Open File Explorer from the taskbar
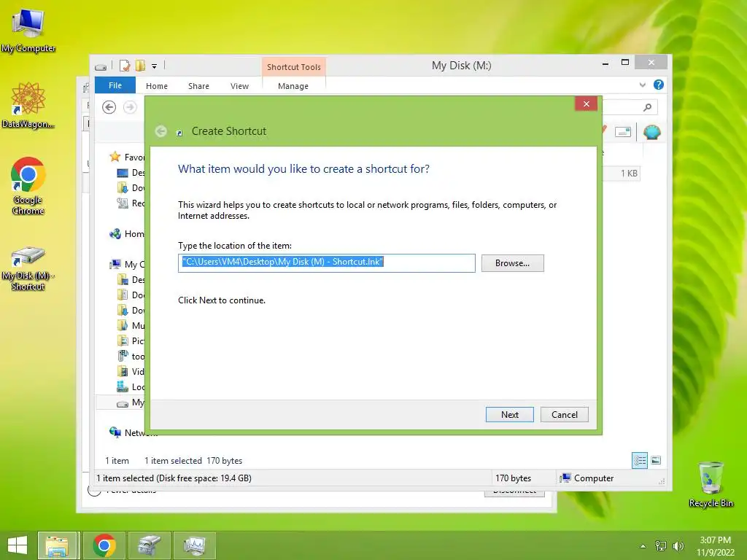 [x=57, y=545]
